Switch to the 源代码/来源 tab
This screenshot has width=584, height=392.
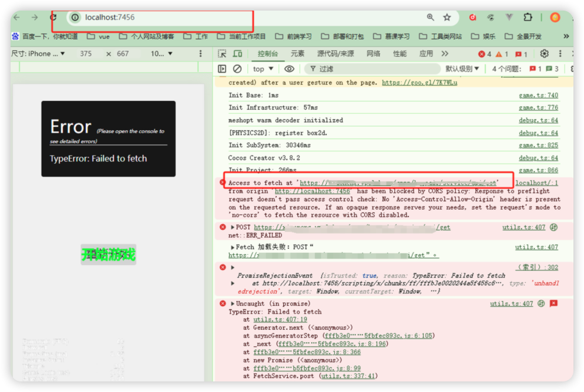(x=335, y=53)
